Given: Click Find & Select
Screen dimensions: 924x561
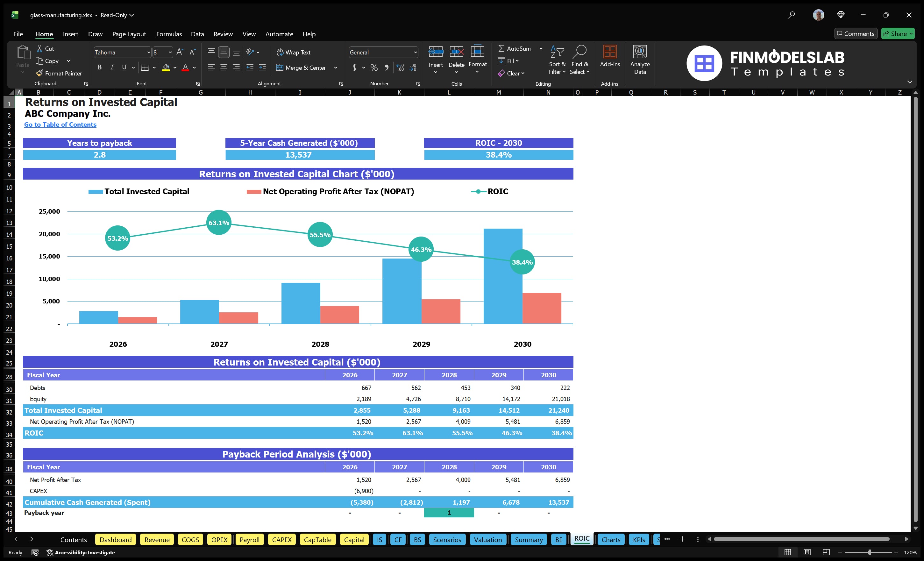Looking at the screenshot, I should click(580, 60).
